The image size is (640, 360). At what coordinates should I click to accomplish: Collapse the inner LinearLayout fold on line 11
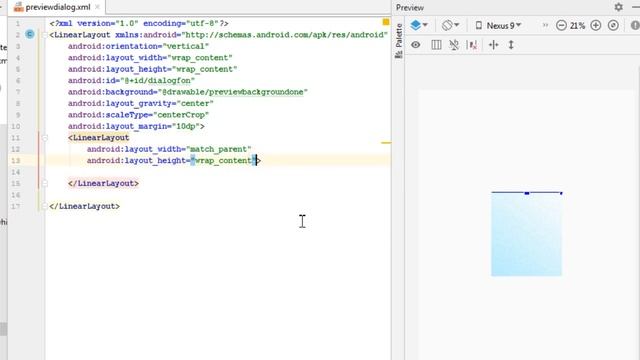pos(45,138)
